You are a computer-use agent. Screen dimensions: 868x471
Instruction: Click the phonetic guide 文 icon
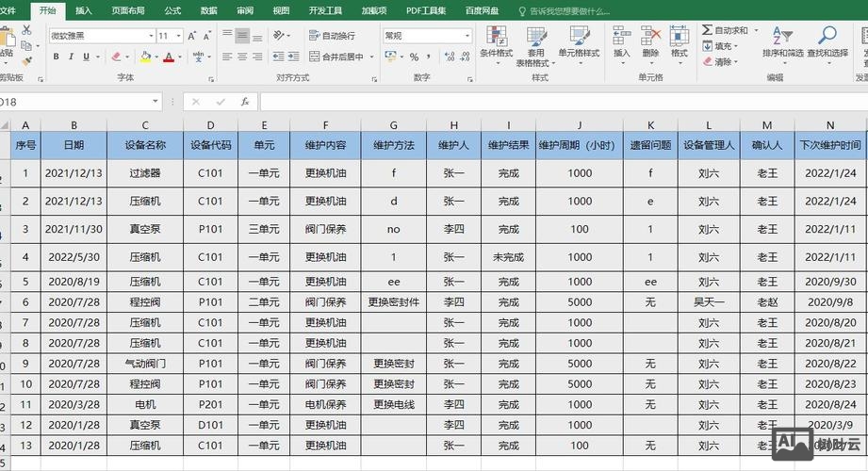point(198,57)
